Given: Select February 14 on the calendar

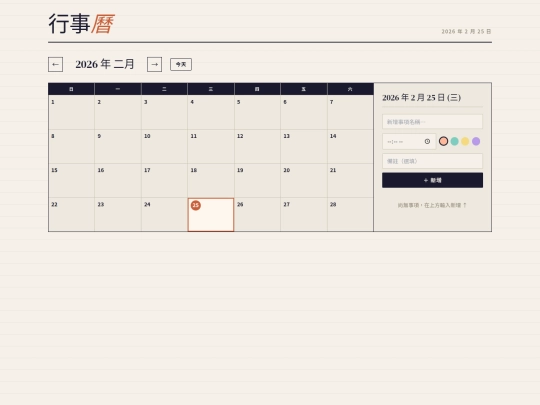Looking at the screenshot, I should pyautogui.click(x=350, y=146).
